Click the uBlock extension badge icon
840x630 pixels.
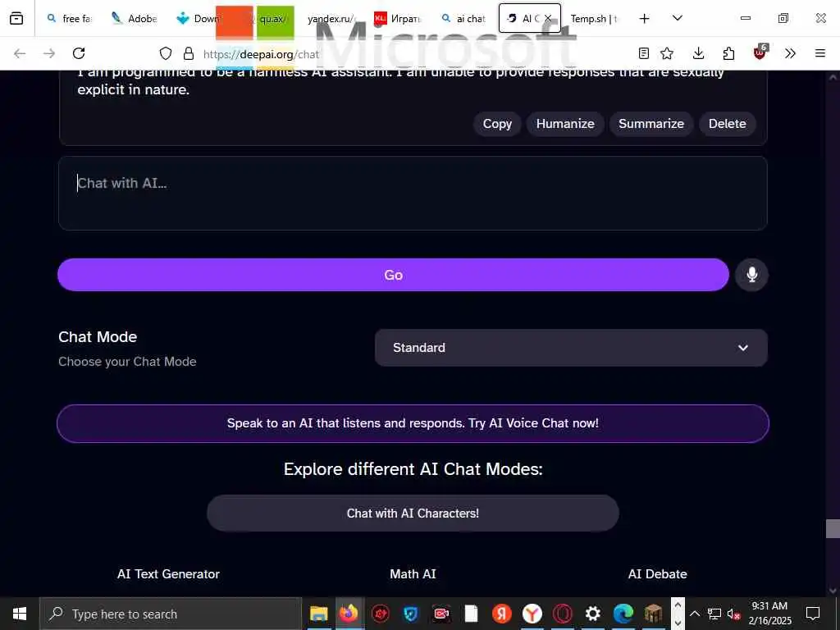(x=760, y=52)
